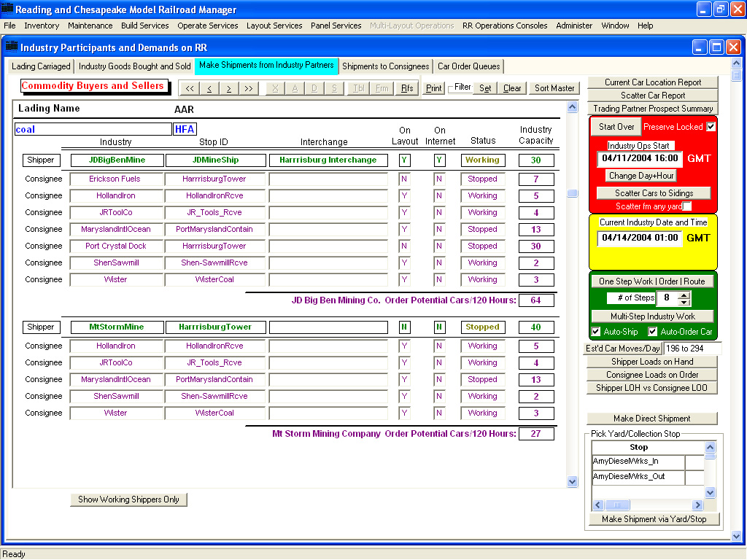Toggle Preserve Locked checkbox
This screenshot has height=560, width=747.
pyautogui.click(x=711, y=127)
